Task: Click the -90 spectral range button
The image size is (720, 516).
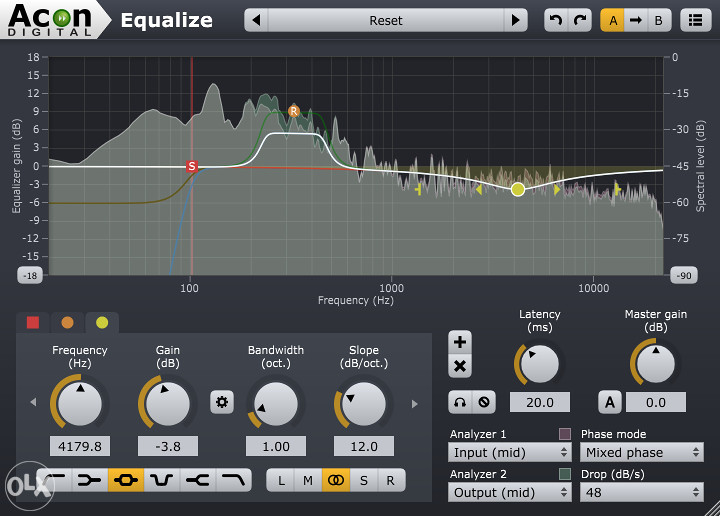Action: pyautogui.click(x=684, y=275)
